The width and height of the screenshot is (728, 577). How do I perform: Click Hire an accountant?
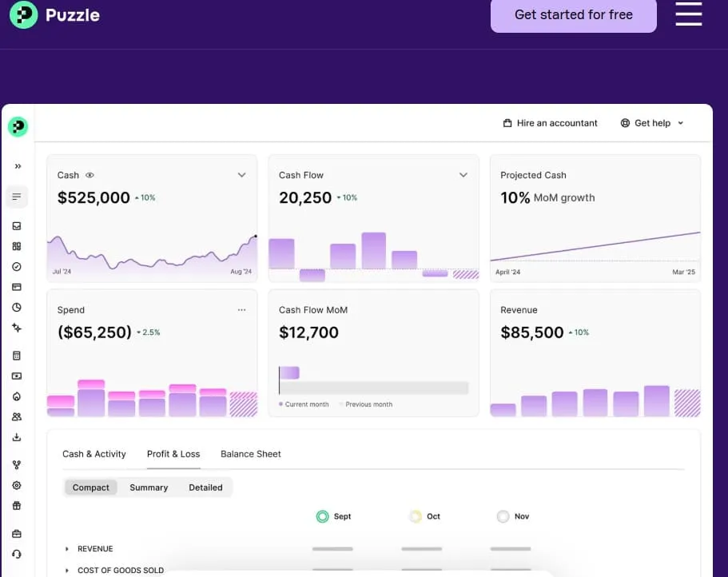[550, 123]
